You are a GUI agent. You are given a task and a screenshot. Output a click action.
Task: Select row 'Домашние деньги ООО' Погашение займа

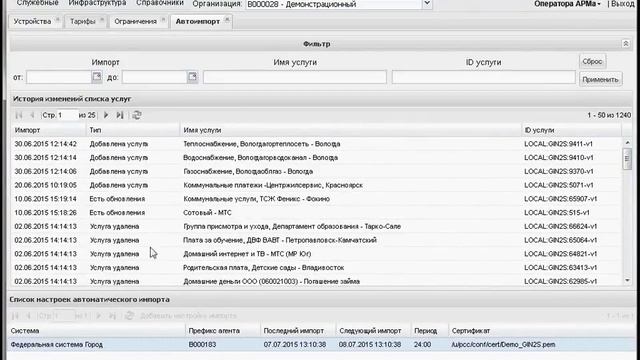(x=316, y=281)
